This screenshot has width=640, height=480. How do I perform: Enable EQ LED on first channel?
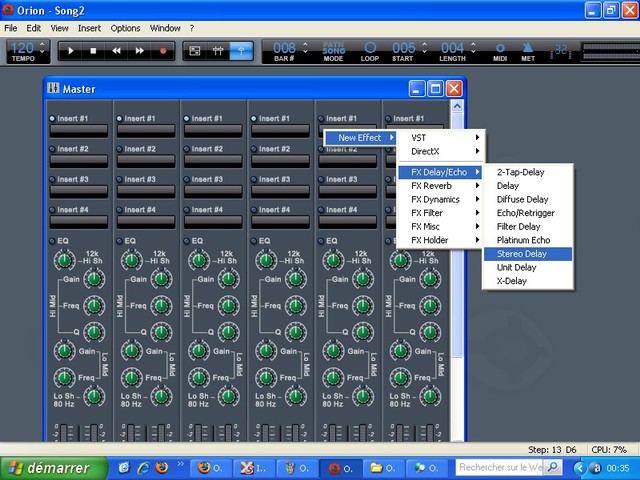click(52, 241)
